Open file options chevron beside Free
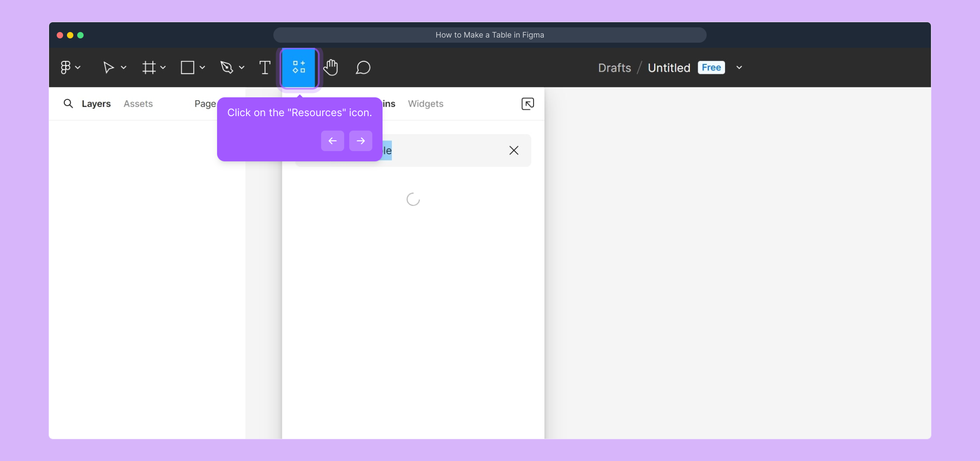 pyautogui.click(x=739, y=67)
